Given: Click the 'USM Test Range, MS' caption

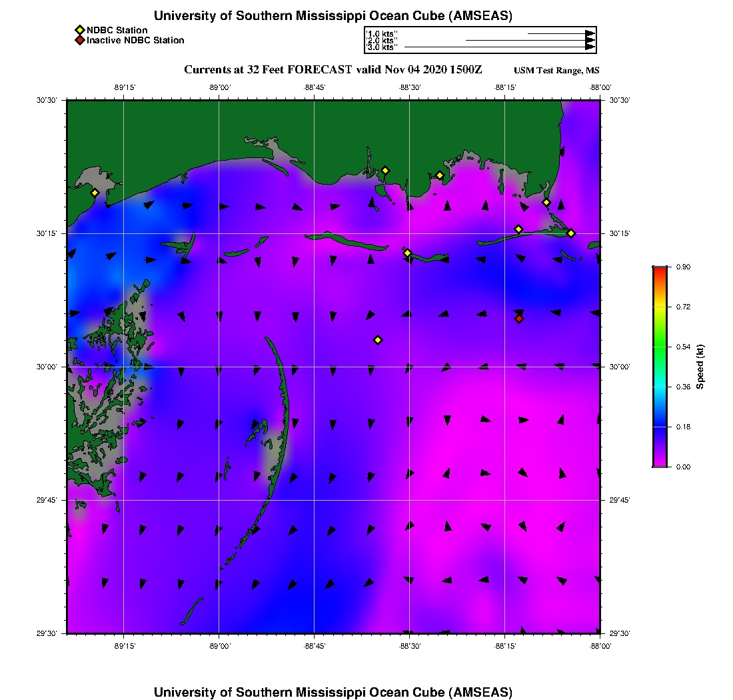Looking at the screenshot, I should pos(556,71).
